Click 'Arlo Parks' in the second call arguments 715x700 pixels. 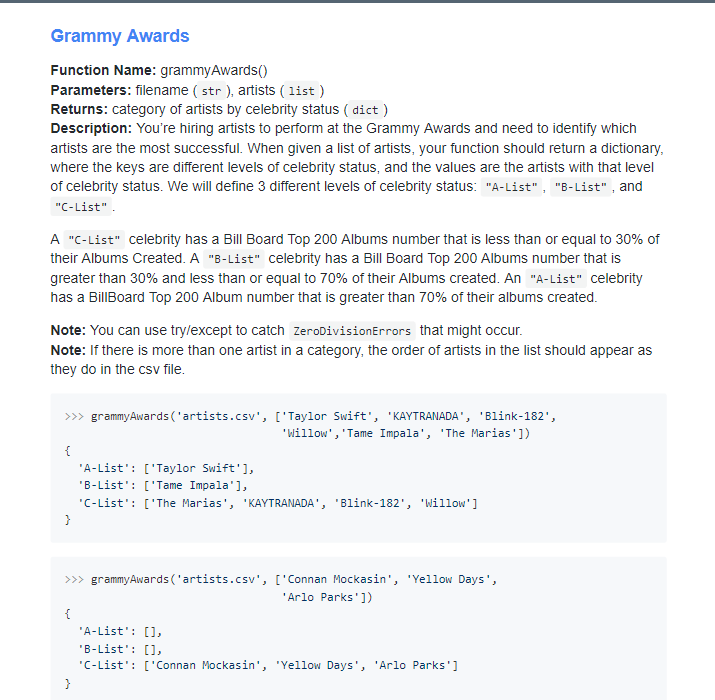click(x=321, y=597)
